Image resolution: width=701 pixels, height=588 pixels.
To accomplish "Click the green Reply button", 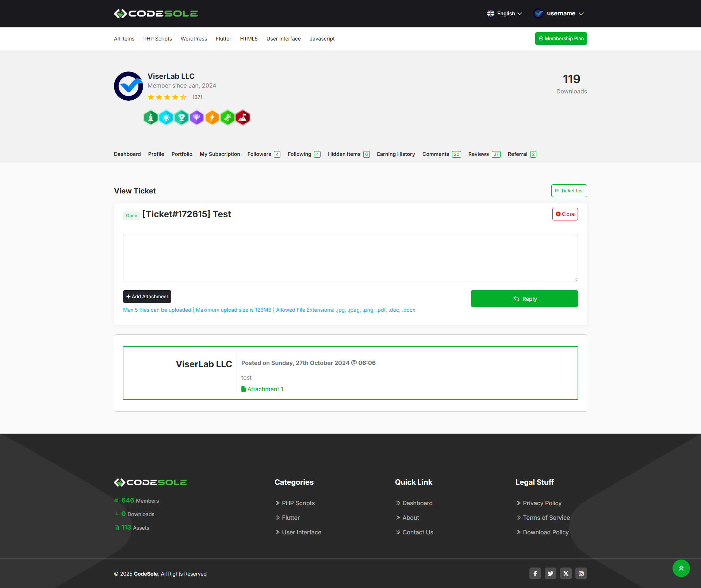I will click(x=524, y=299).
